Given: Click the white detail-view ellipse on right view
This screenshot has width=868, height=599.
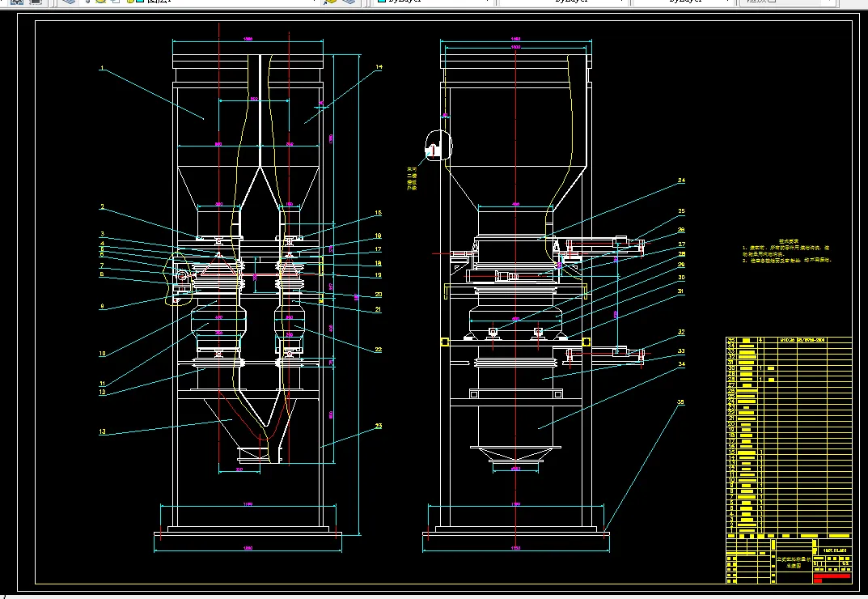Looking at the screenshot, I should click(438, 145).
